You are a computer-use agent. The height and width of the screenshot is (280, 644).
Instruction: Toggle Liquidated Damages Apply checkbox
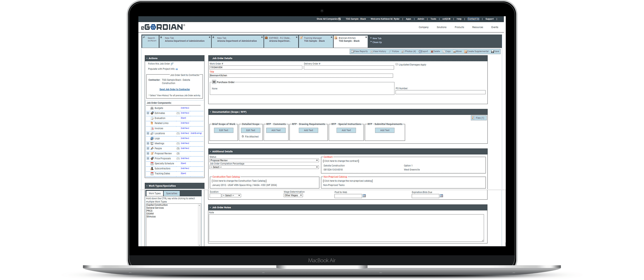tap(397, 64)
